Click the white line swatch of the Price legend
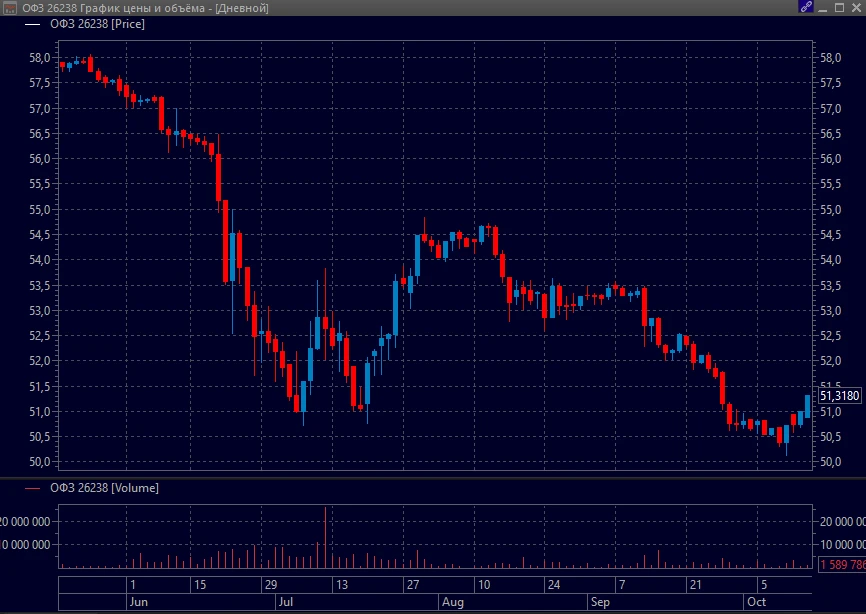The width and height of the screenshot is (866, 614). (x=33, y=24)
